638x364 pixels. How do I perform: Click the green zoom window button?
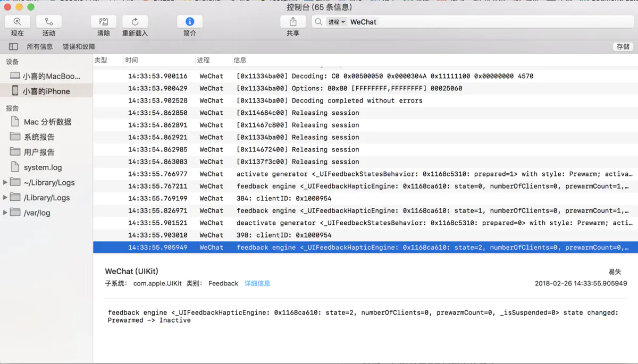[31, 7]
